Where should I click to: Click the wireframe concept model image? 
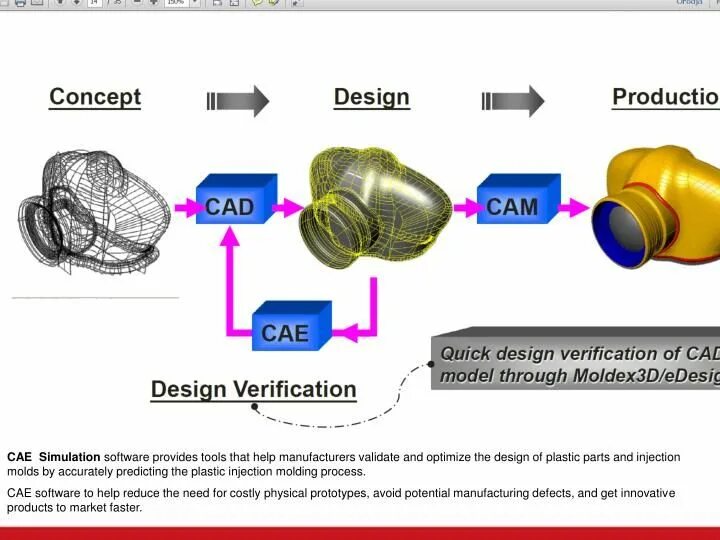point(94,212)
